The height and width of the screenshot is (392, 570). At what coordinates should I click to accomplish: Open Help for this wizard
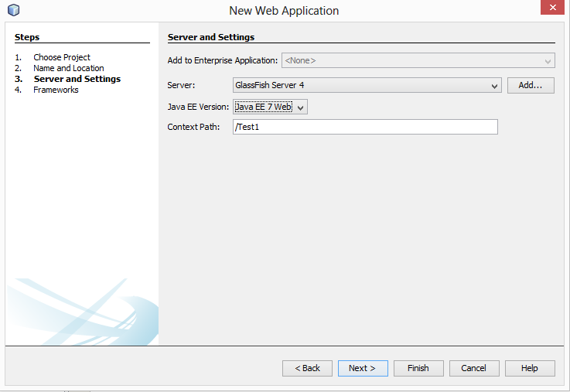tap(530, 368)
